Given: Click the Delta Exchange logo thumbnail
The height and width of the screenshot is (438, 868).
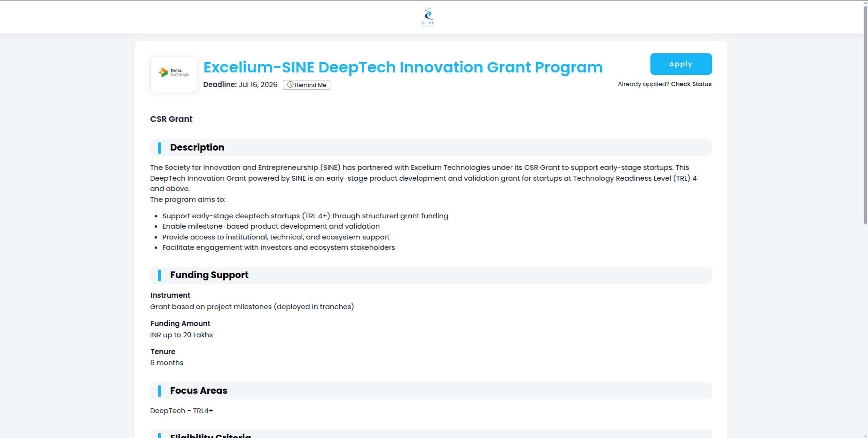Looking at the screenshot, I should tap(174, 74).
